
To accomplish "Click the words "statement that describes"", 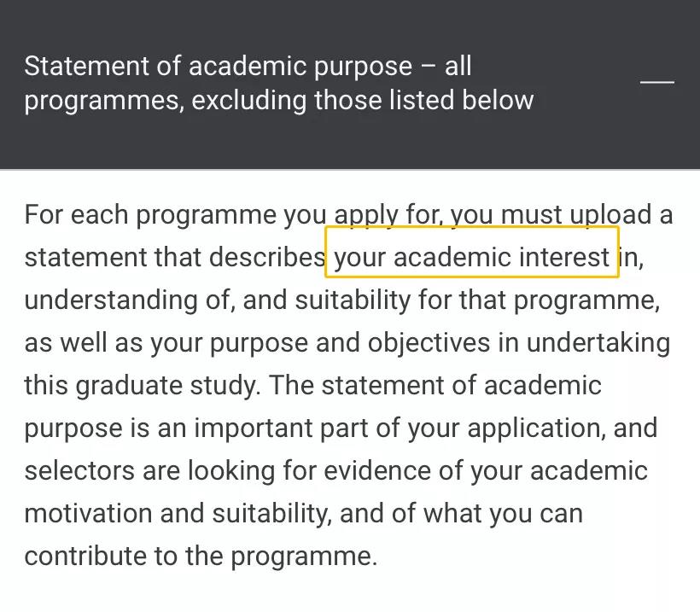I will [x=174, y=258].
